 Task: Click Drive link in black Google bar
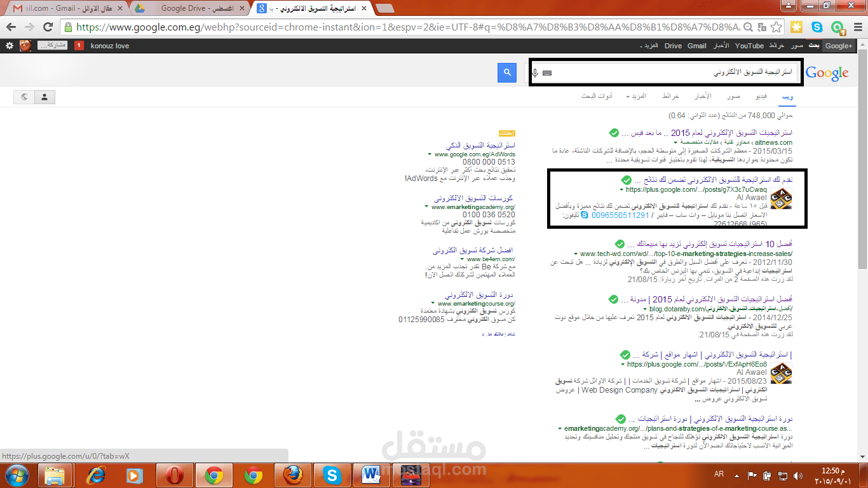coord(673,46)
